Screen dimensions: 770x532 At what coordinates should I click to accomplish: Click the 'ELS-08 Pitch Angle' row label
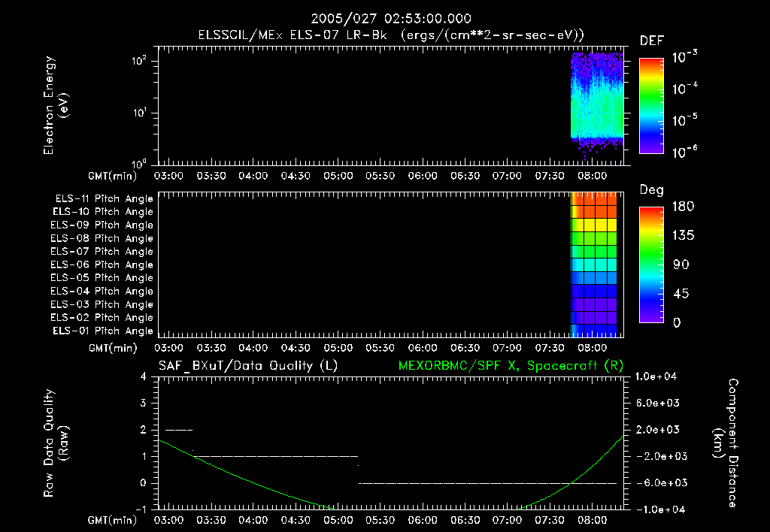click(102, 238)
